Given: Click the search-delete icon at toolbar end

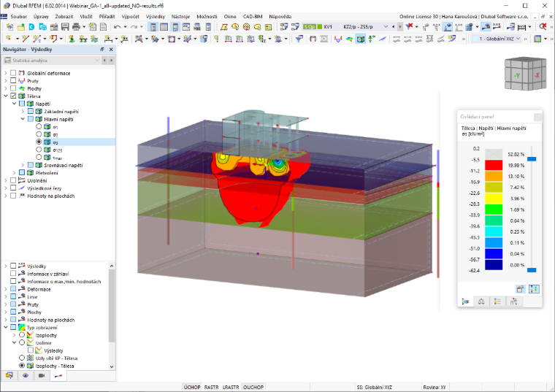Looking at the screenshot, I should (543, 26).
